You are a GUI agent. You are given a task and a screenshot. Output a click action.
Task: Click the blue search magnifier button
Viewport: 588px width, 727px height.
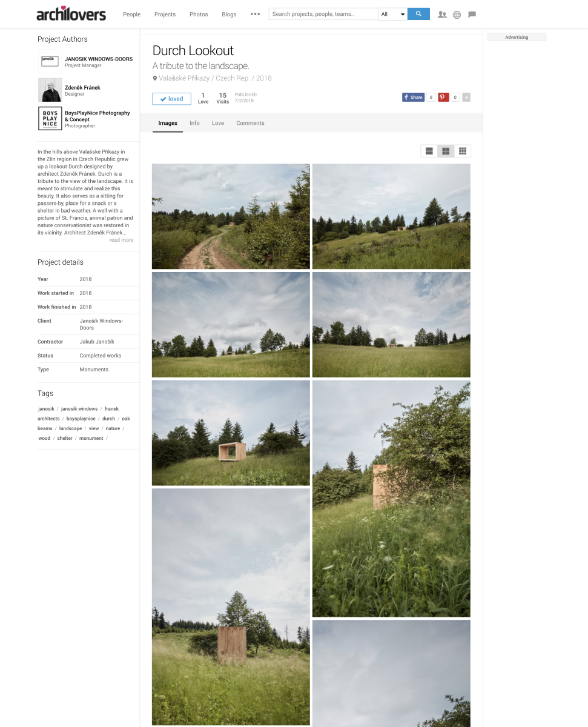pyautogui.click(x=418, y=14)
